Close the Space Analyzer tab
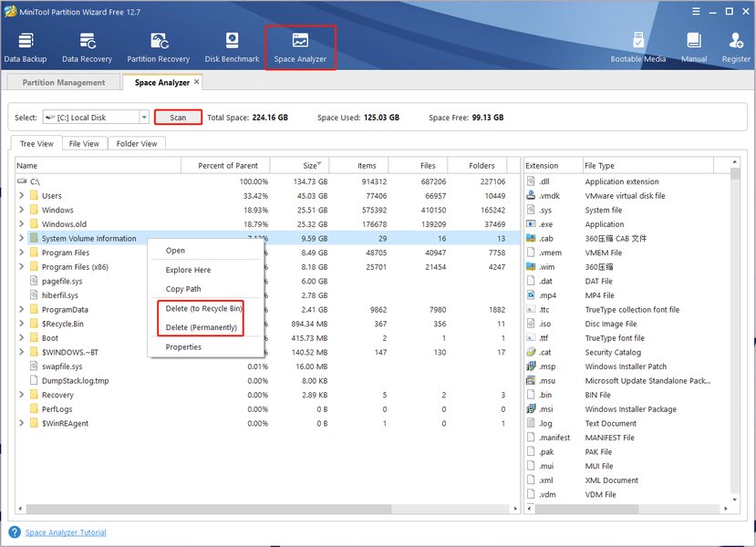 click(x=196, y=82)
